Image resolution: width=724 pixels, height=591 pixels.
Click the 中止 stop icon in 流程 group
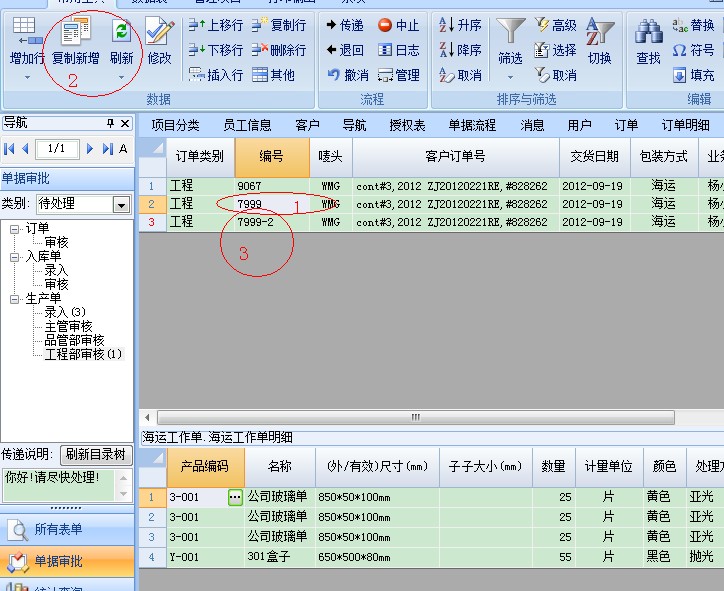pos(398,25)
